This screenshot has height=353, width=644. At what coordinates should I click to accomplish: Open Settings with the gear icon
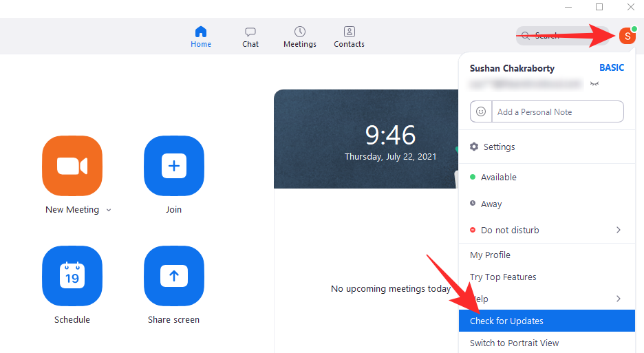(x=474, y=147)
